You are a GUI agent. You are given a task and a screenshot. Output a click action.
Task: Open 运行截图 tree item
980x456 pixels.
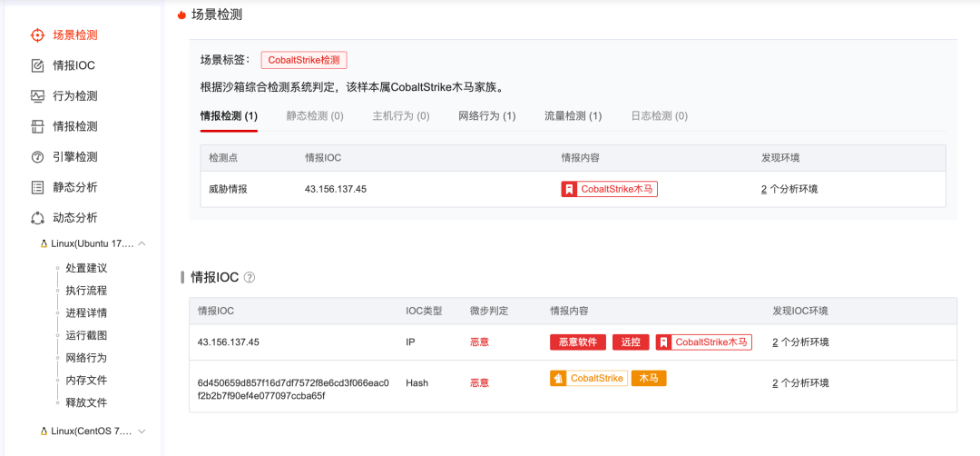86,335
